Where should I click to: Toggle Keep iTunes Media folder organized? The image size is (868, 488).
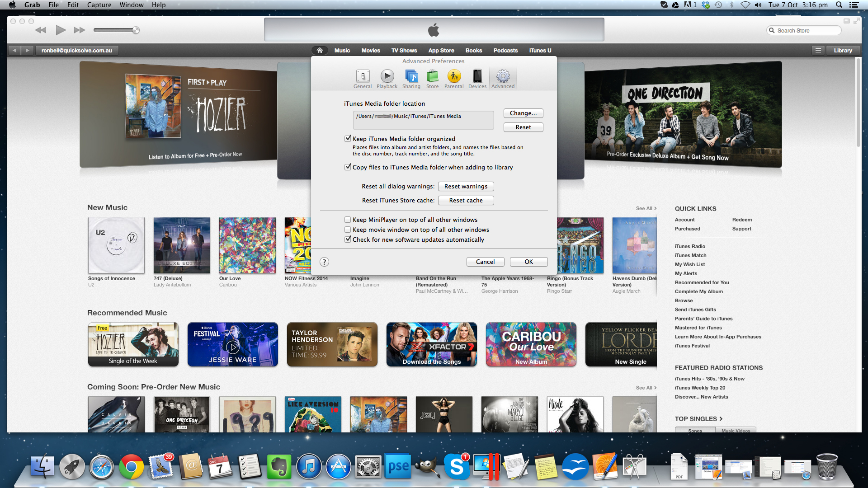click(348, 139)
